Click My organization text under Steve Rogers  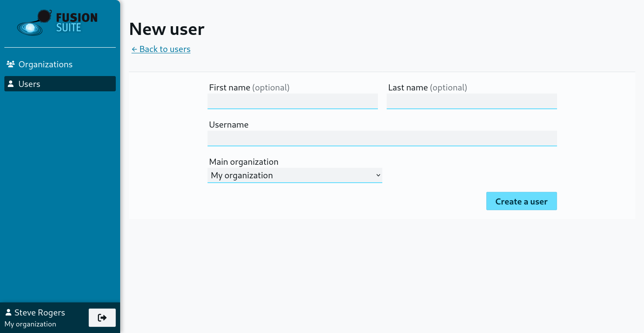pyautogui.click(x=30, y=324)
